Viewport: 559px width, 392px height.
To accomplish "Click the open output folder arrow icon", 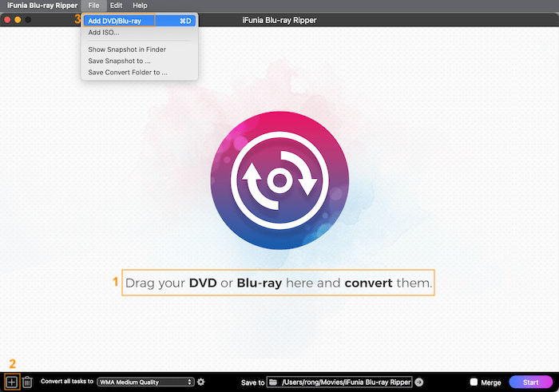I will coord(419,382).
